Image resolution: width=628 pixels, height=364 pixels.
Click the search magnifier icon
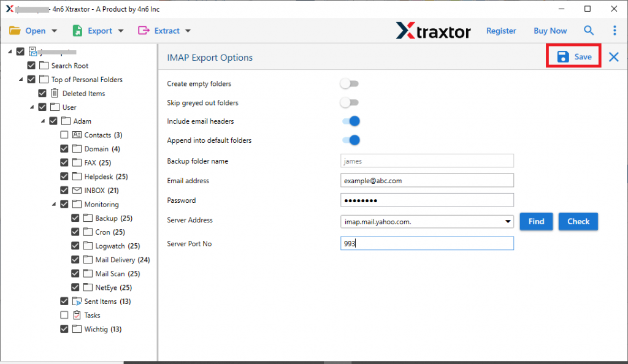(589, 30)
